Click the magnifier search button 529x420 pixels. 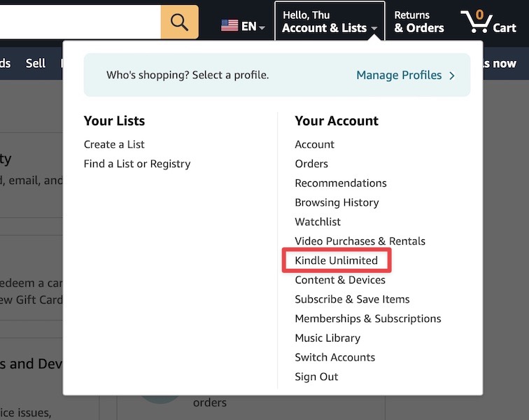point(179,22)
